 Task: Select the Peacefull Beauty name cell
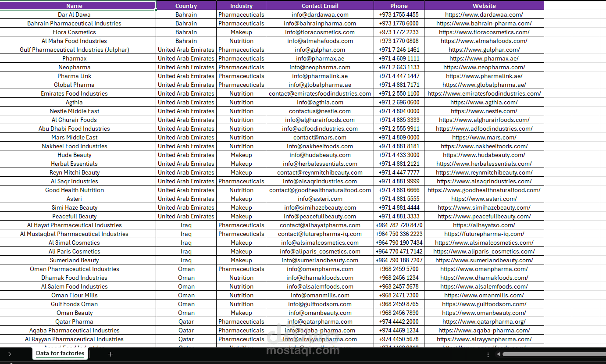(x=78, y=216)
